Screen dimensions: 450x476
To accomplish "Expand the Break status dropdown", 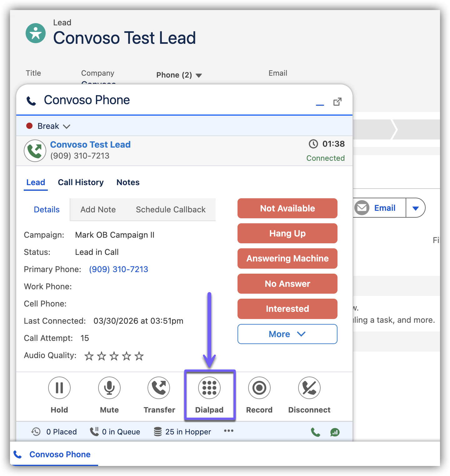I will tap(67, 126).
